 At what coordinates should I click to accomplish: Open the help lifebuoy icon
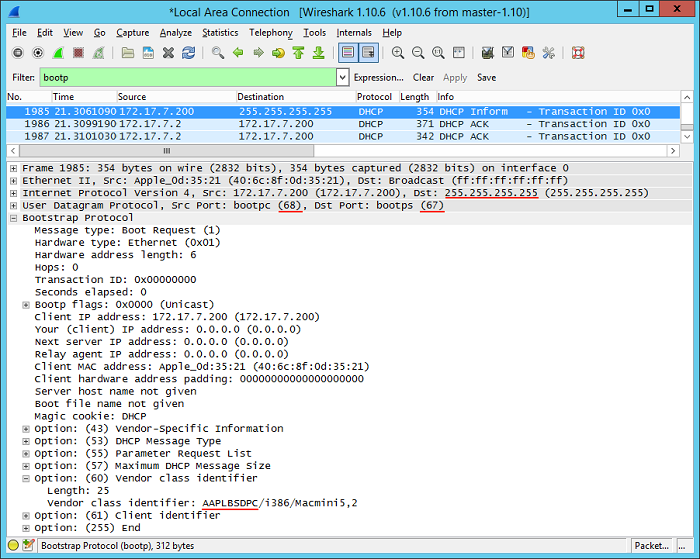coord(577,53)
